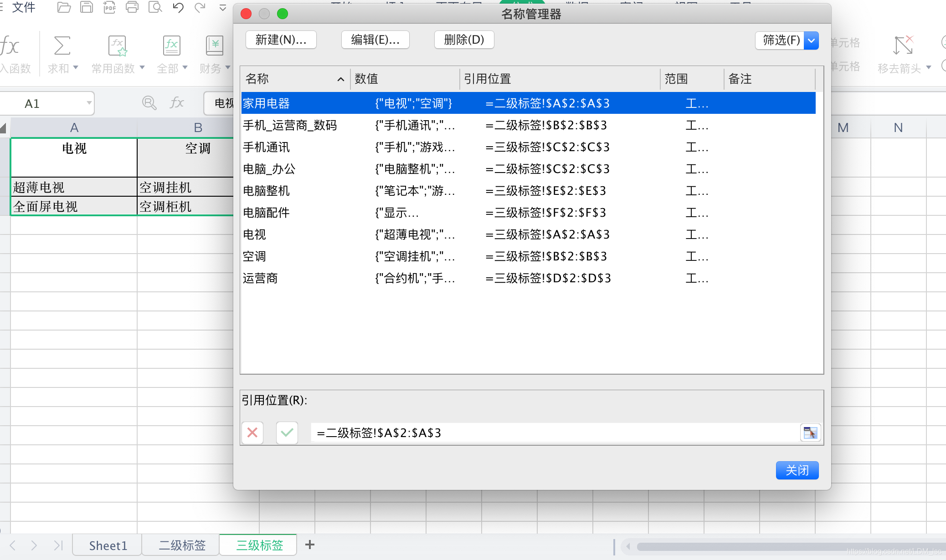
Task: Click 编辑(E)... button in Name Manager
Action: tap(375, 40)
